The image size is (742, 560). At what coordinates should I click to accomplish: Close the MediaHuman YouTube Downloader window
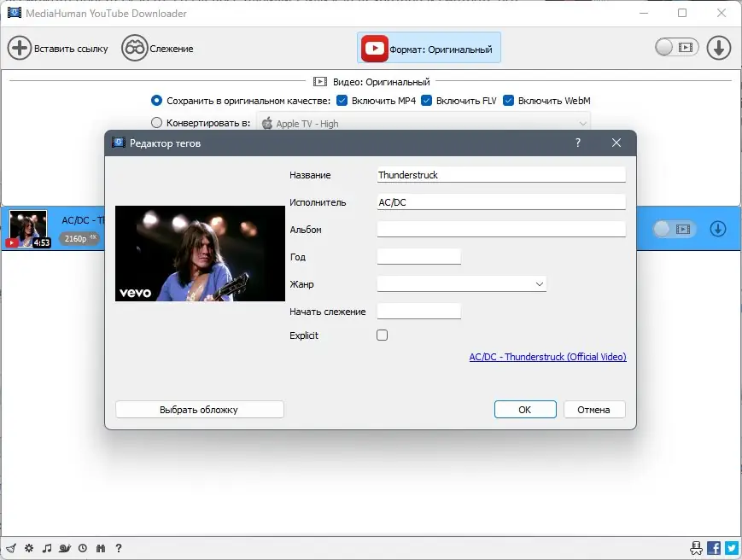pos(722,13)
